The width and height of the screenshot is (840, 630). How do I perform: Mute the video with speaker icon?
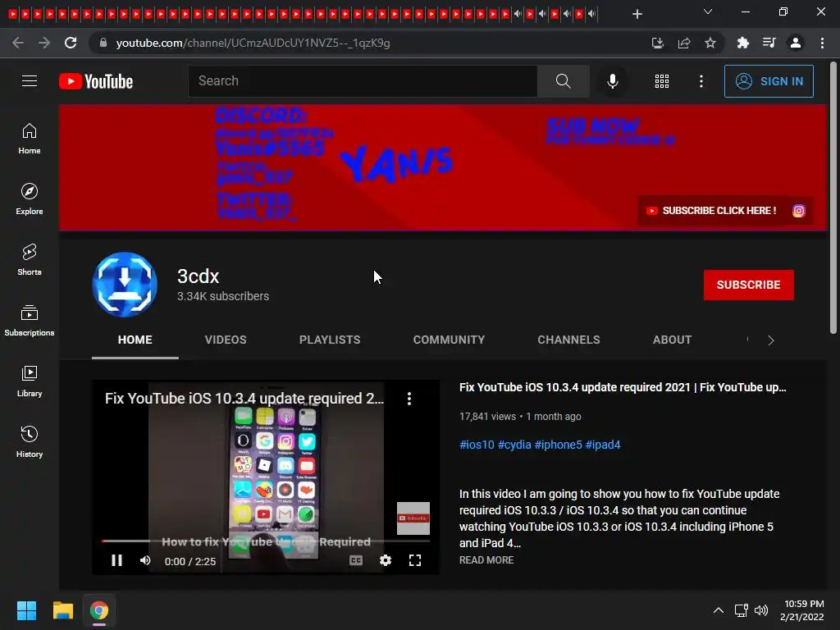point(145,560)
